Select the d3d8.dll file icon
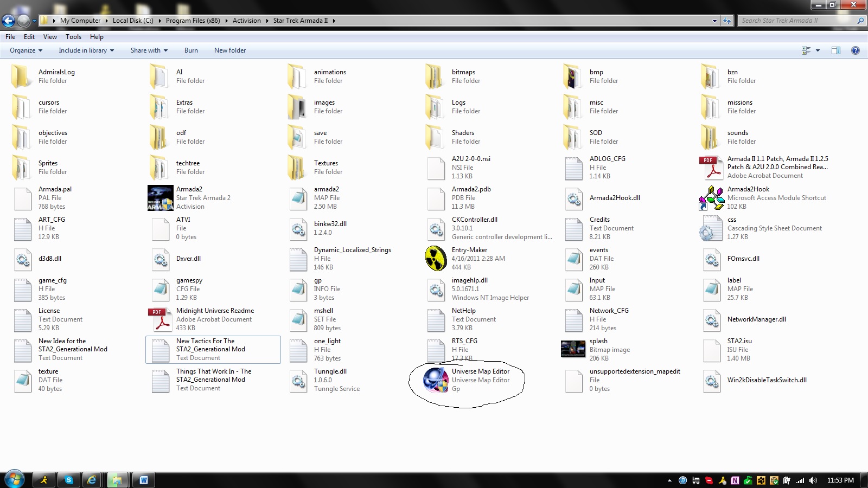This screenshot has width=868, height=488. 22,259
